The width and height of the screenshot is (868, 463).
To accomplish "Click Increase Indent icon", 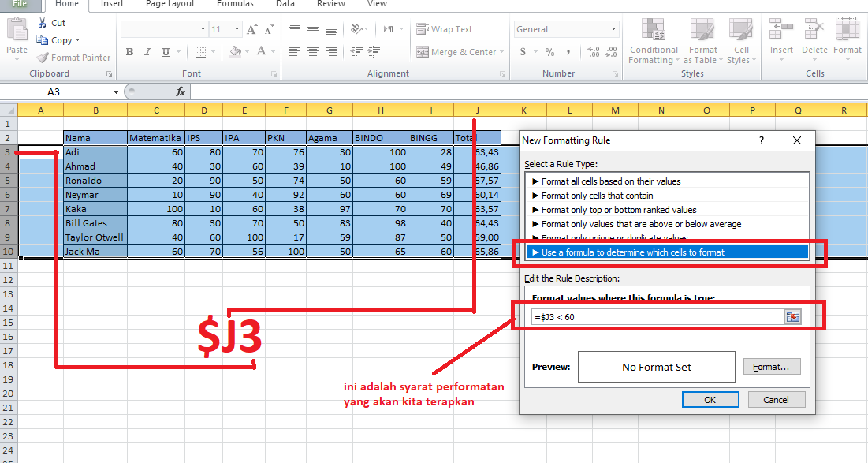I will pyautogui.click(x=374, y=51).
